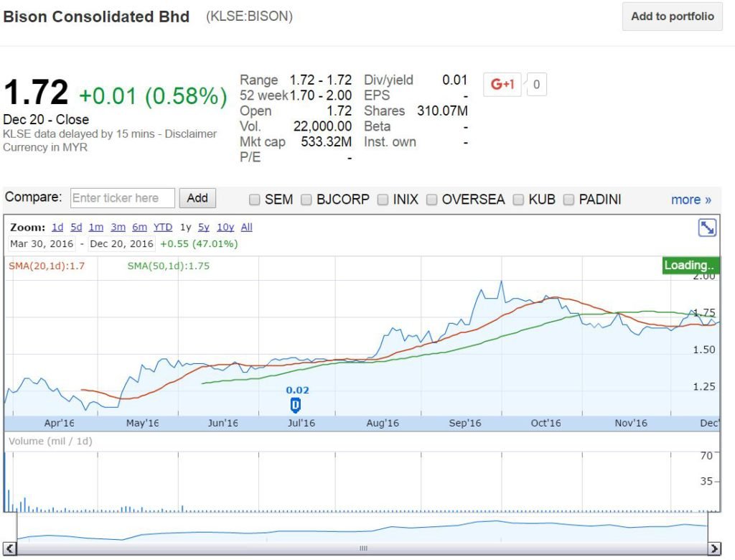Click the Jul'16 axis label

coord(301,423)
